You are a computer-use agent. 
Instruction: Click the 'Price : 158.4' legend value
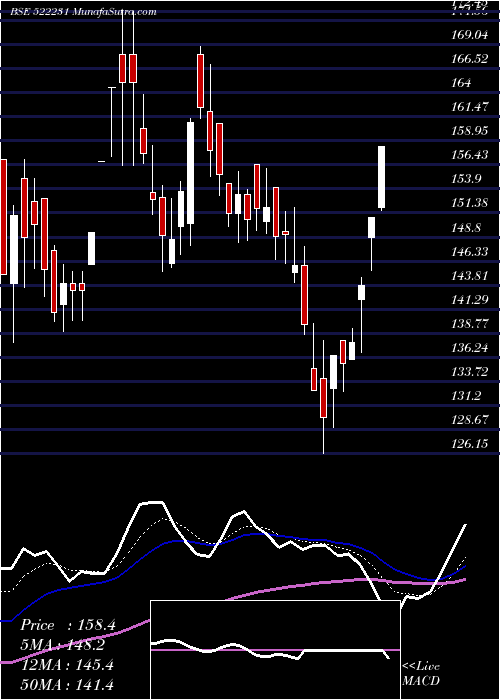click(68, 625)
